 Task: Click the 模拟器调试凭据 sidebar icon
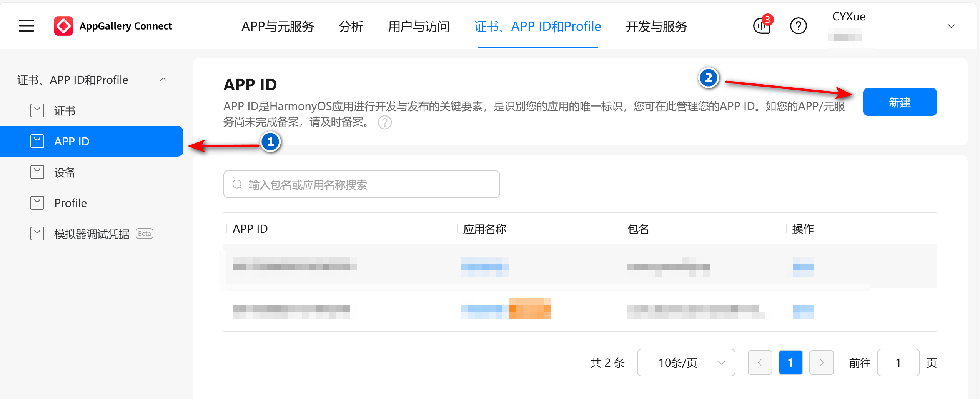[x=37, y=234]
